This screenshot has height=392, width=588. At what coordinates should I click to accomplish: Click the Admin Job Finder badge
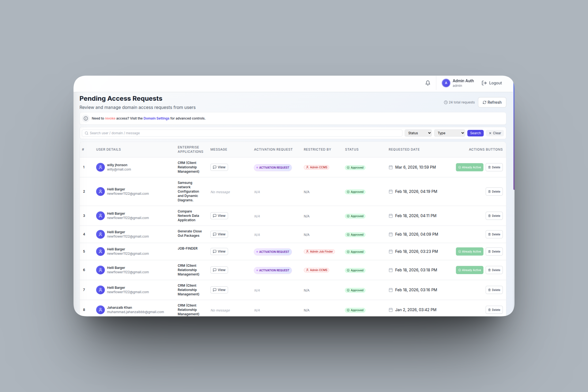pos(319,252)
